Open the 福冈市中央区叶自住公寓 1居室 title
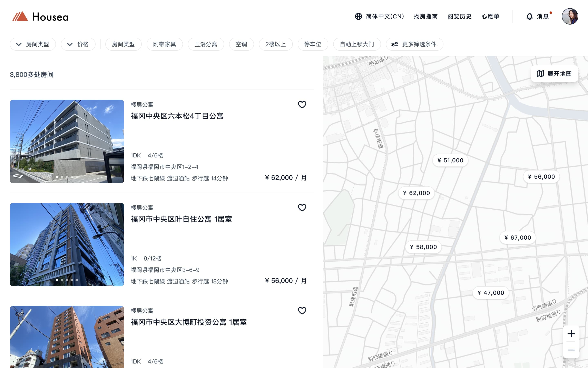Image resolution: width=588 pixels, height=368 pixels. pos(181,219)
